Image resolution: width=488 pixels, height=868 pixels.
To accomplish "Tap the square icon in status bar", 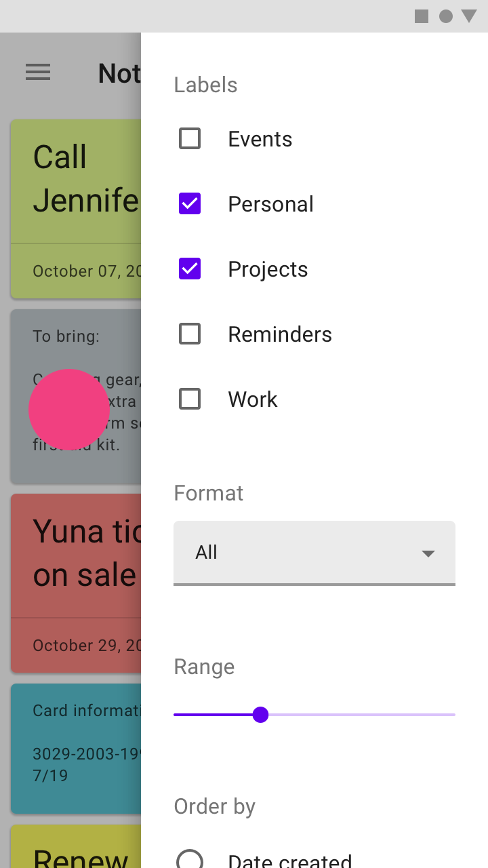I will coord(422,16).
